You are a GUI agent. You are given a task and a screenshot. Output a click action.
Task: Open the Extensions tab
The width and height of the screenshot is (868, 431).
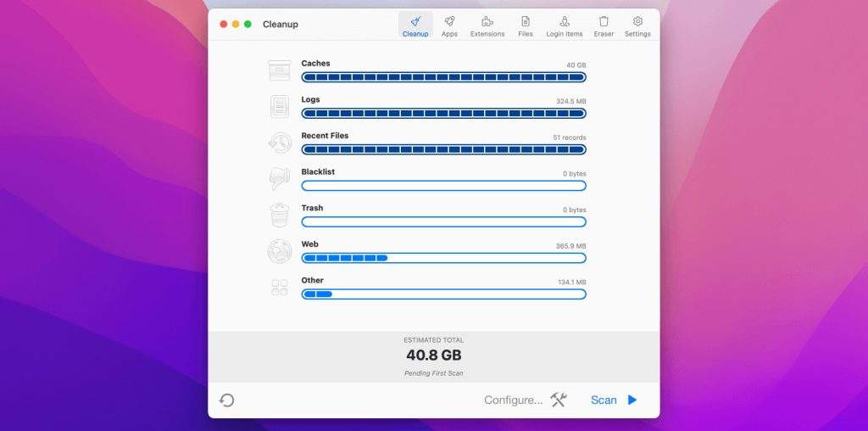coord(487,25)
